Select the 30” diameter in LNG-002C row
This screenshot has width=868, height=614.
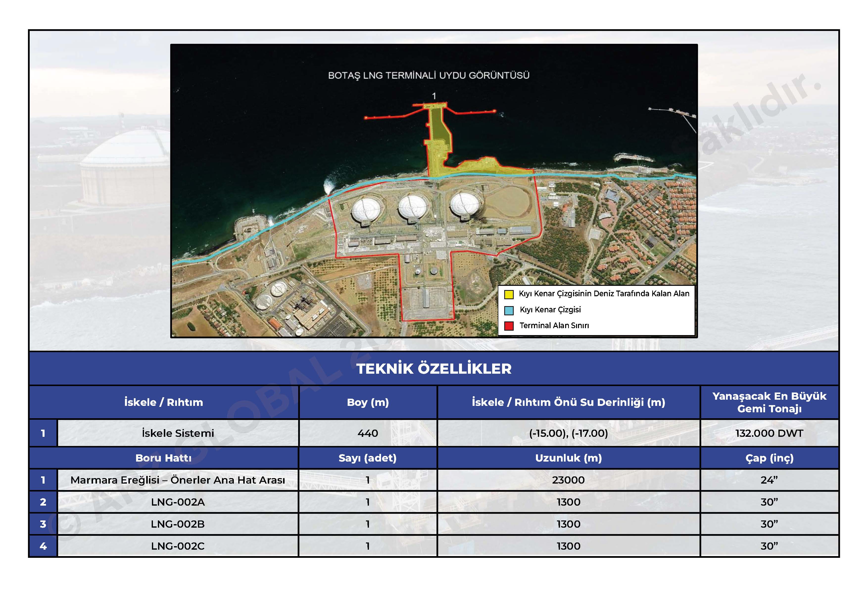point(769,546)
